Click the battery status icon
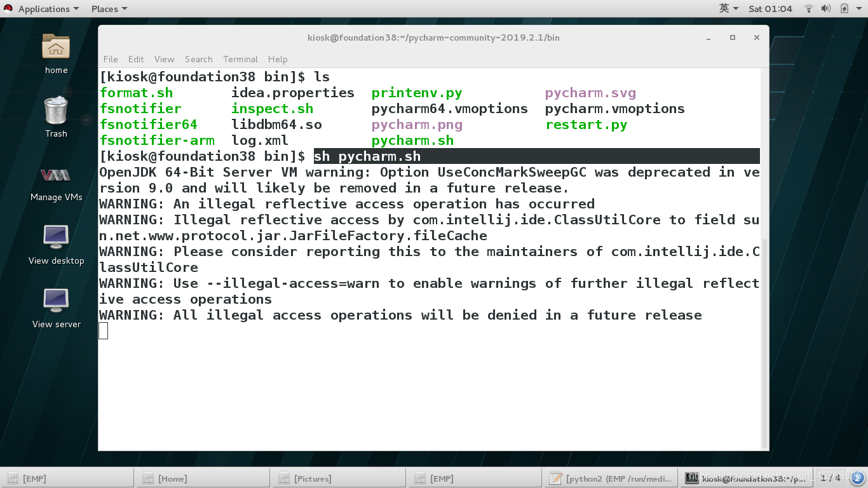This screenshot has width=868, height=488. (844, 9)
